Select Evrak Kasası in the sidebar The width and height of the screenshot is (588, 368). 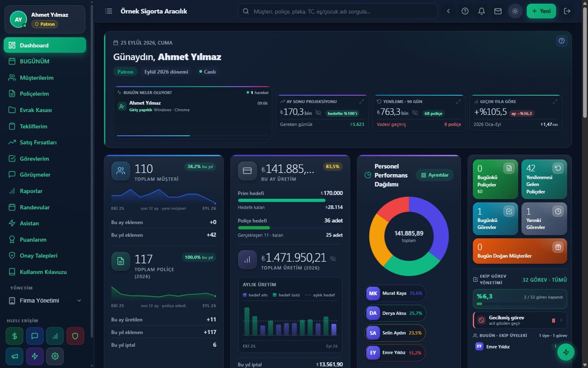tap(45, 110)
